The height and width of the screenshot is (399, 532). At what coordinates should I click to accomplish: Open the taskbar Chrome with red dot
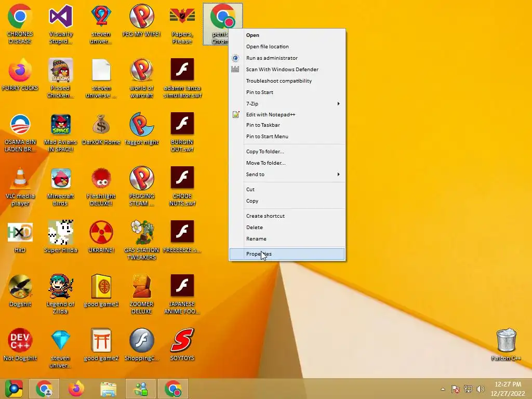172,389
